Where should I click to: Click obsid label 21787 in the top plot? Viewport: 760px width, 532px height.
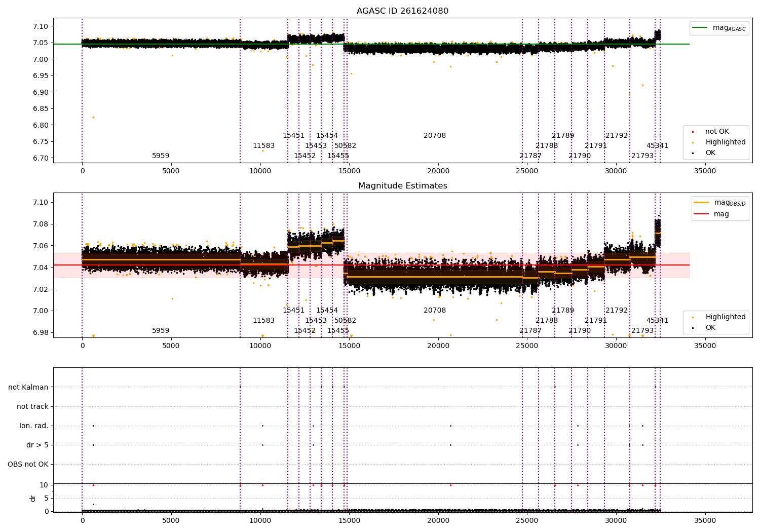tap(530, 156)
